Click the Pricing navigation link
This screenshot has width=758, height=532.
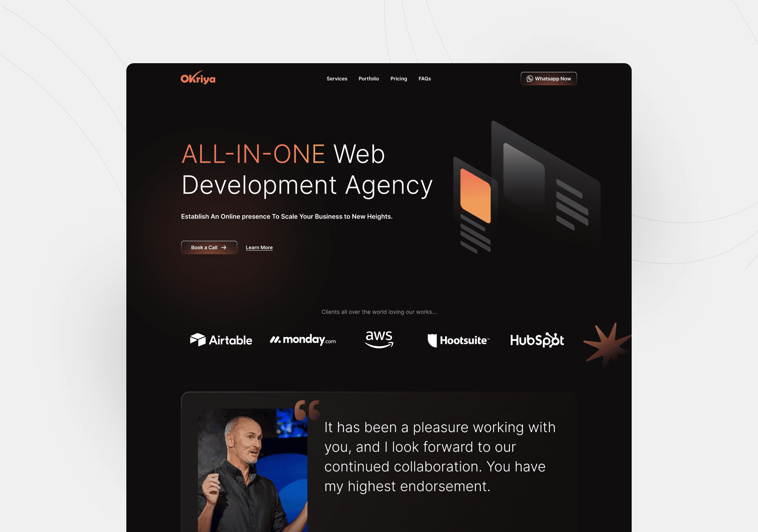[398, 78]
